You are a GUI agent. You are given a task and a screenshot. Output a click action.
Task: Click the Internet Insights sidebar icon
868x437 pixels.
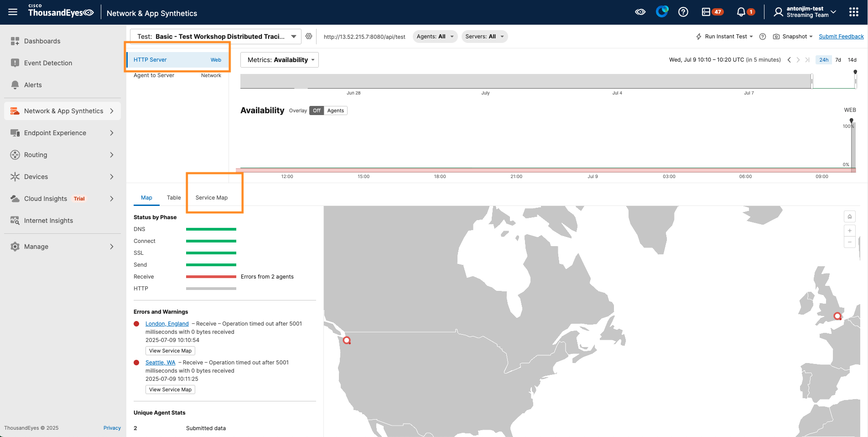tap(15, 221)
